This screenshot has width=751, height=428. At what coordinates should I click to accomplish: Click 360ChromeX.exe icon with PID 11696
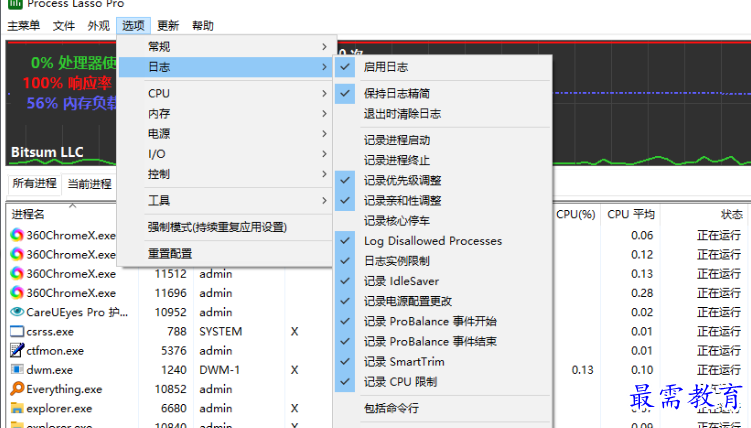[x=17, y=292]
